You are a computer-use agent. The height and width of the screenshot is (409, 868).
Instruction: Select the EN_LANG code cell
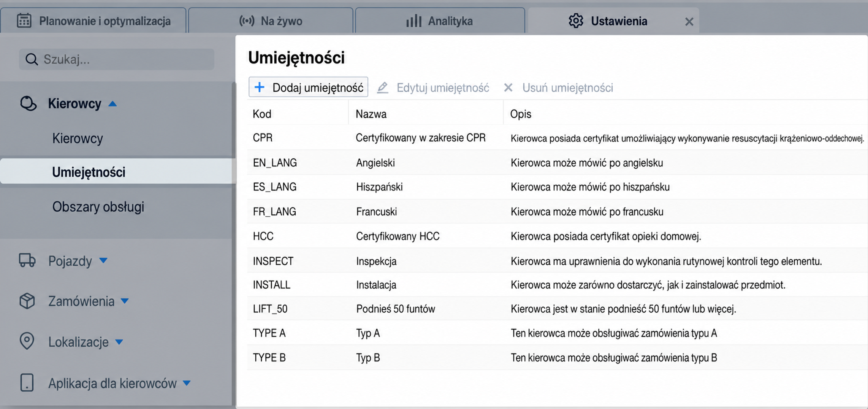click(x=275, y=163)
